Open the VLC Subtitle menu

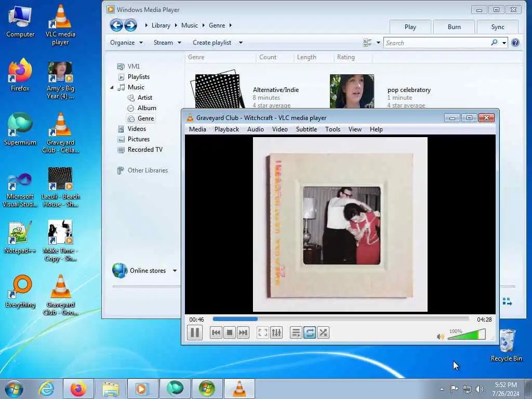click(307, 129)
